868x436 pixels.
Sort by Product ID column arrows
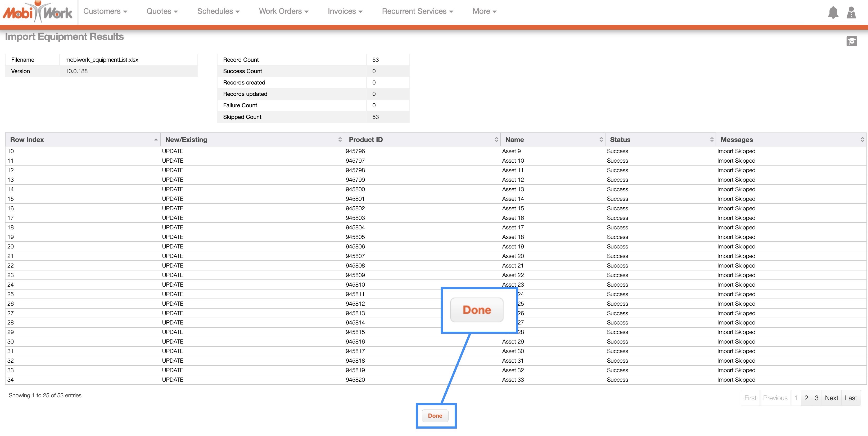click(496, 140)
